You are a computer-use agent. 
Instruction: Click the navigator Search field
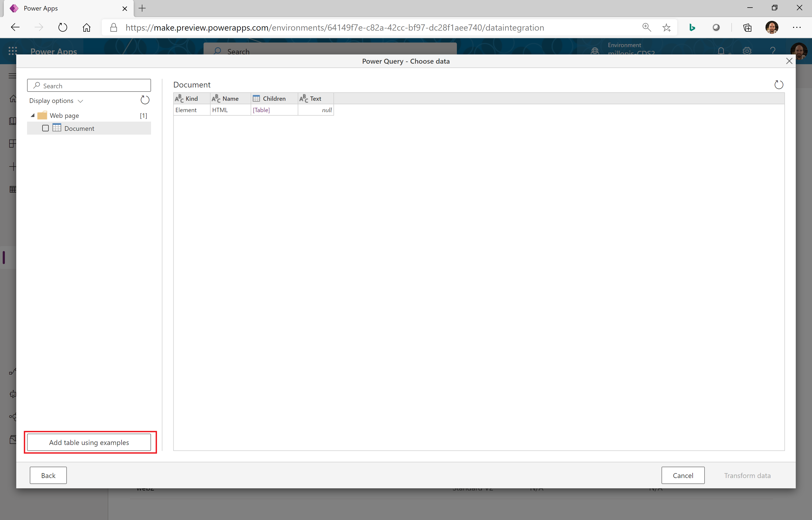tap(93, 86)
